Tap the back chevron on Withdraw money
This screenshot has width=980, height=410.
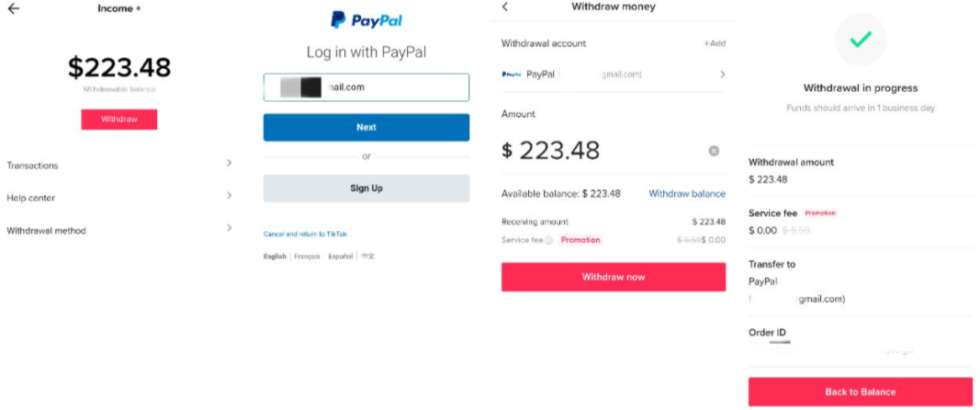(505, 6)
